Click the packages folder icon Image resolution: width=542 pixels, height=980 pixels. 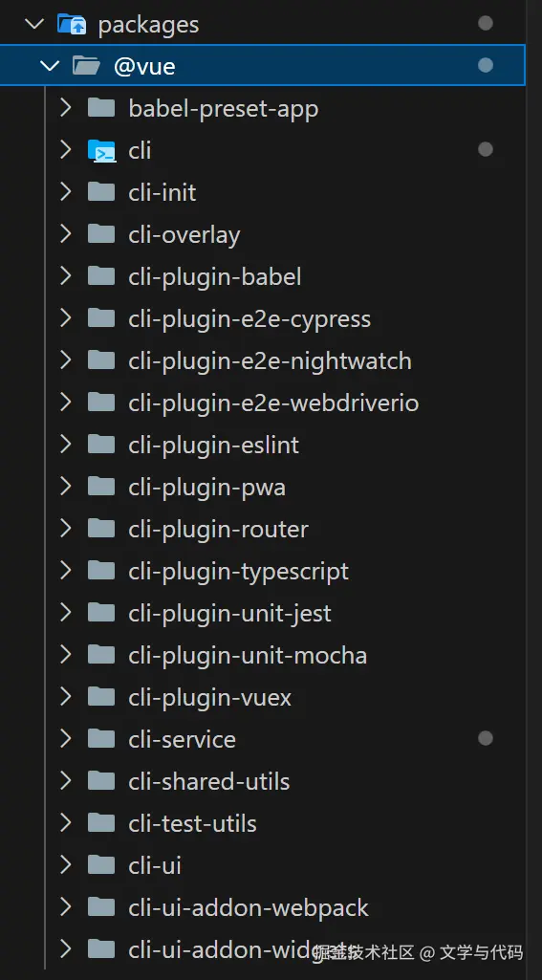73,24
